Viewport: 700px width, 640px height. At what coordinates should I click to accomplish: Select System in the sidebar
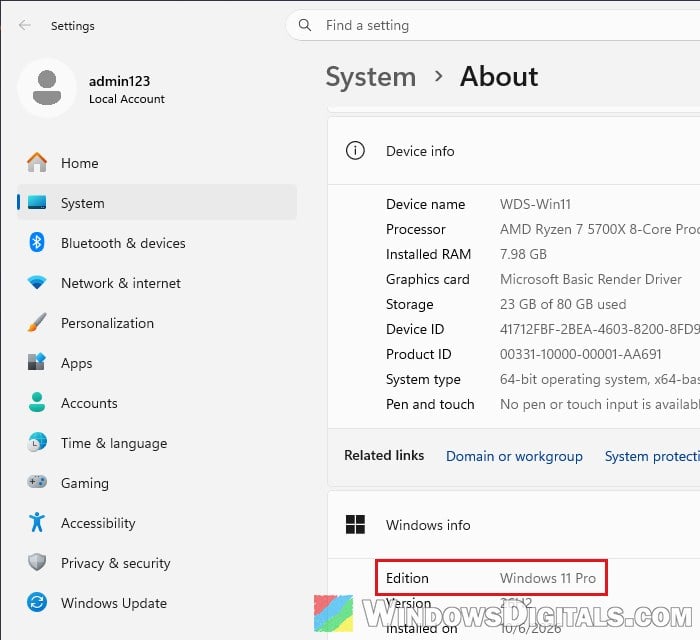pos(157,203)
